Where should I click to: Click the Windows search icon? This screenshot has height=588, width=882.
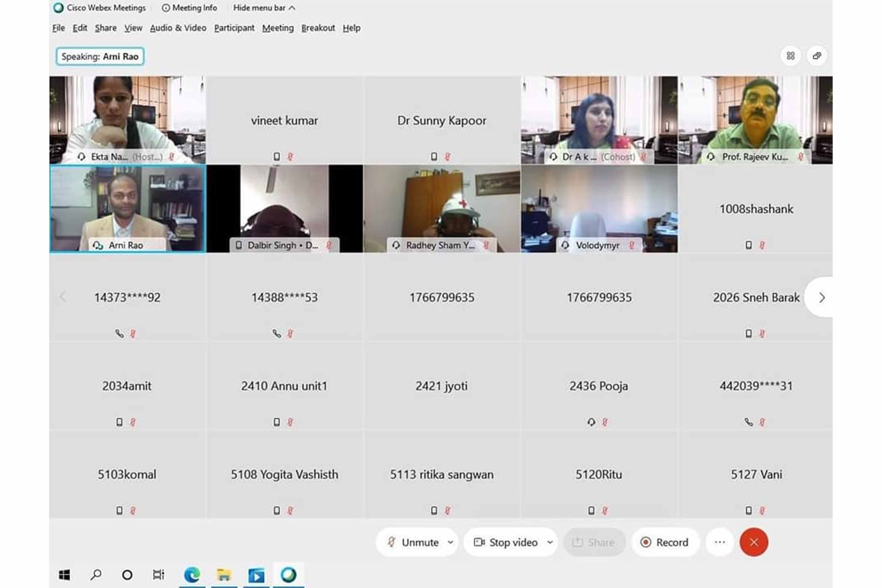click(x=96, y=575)
